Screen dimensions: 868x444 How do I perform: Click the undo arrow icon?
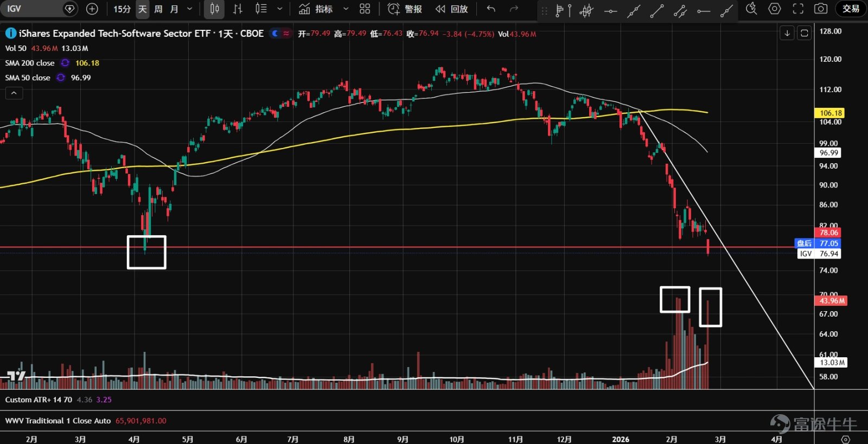coord(491,9)
